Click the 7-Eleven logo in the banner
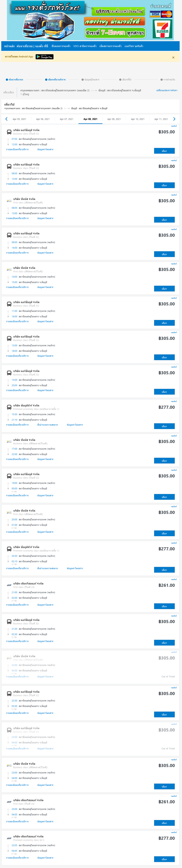Image resolution: width=182 pixels, height=868 pixels. tap(162, 29)
